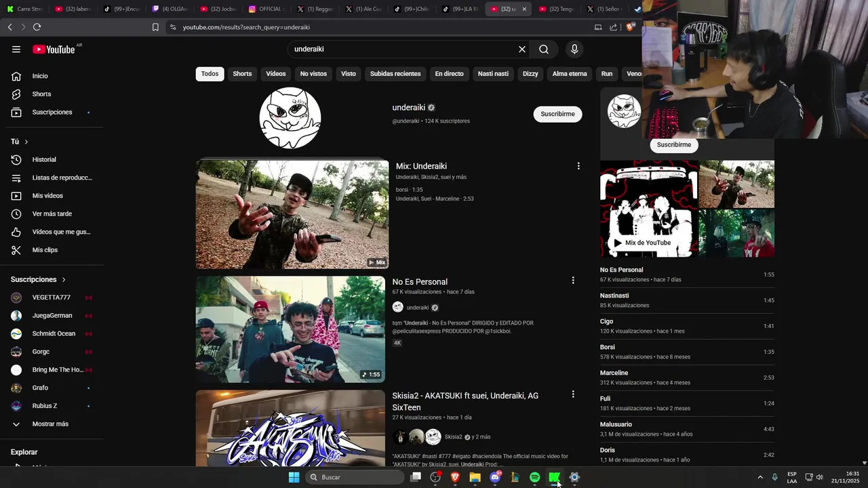Open the No Es Personal video title
Screen dimensions: 868x488
[x=420, y=282]
